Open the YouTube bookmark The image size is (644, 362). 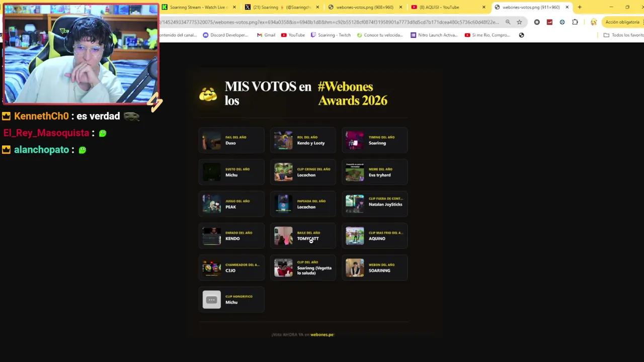(293, 35)
